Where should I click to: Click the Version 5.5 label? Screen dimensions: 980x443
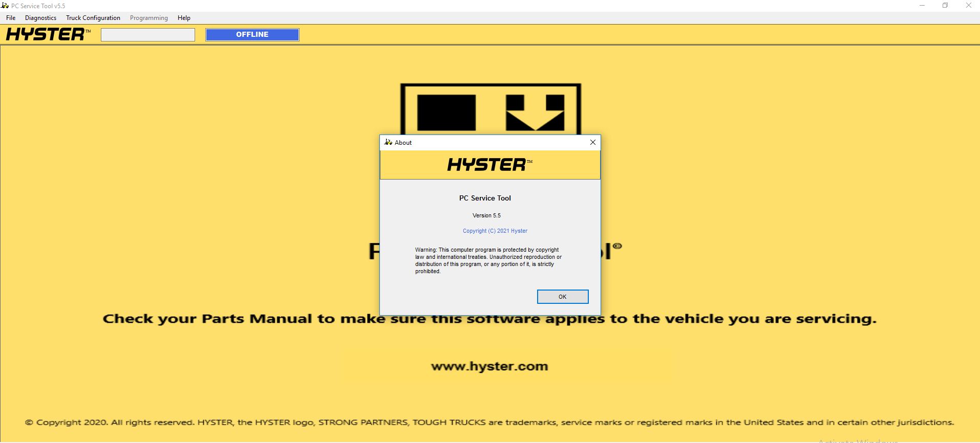486,215
